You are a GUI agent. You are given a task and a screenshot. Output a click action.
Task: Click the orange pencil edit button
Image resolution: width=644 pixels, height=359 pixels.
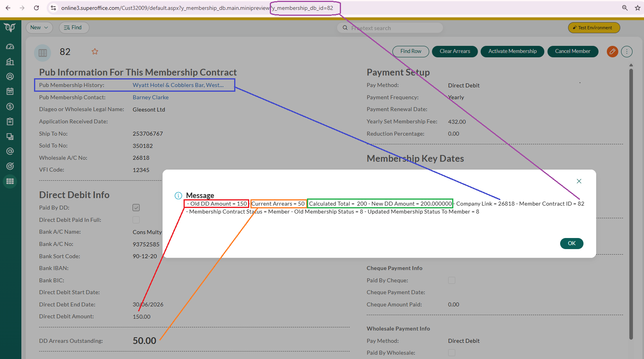click(x=612, y=51)
